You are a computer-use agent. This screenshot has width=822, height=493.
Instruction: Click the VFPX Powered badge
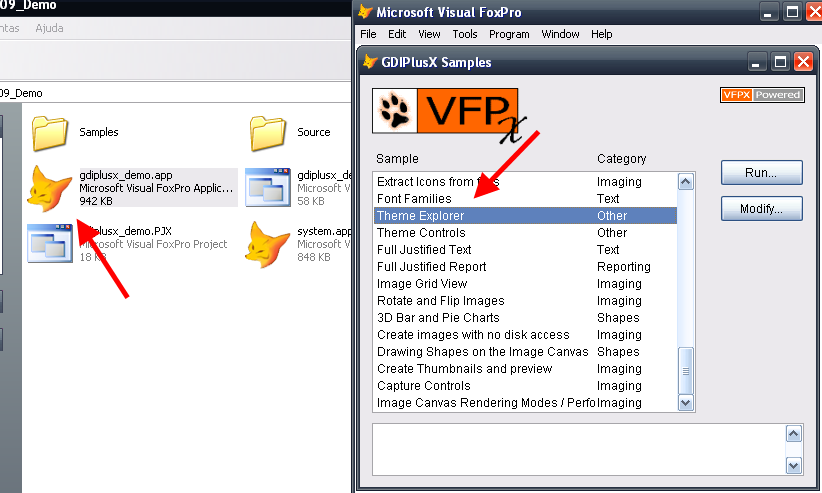762,95
